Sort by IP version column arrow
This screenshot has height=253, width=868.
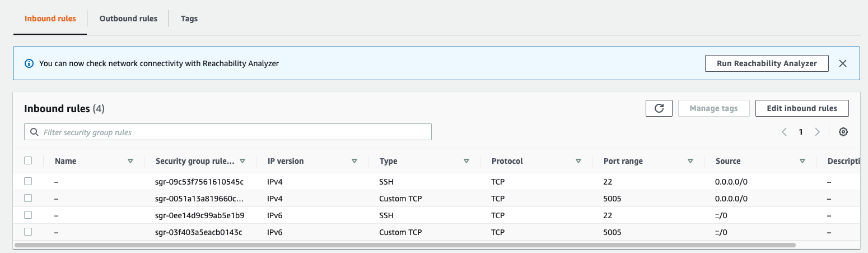(x=354, y=161)
